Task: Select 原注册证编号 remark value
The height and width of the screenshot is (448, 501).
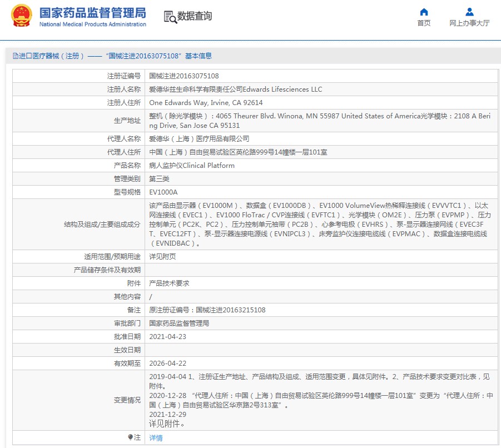Action: (207, 310)
